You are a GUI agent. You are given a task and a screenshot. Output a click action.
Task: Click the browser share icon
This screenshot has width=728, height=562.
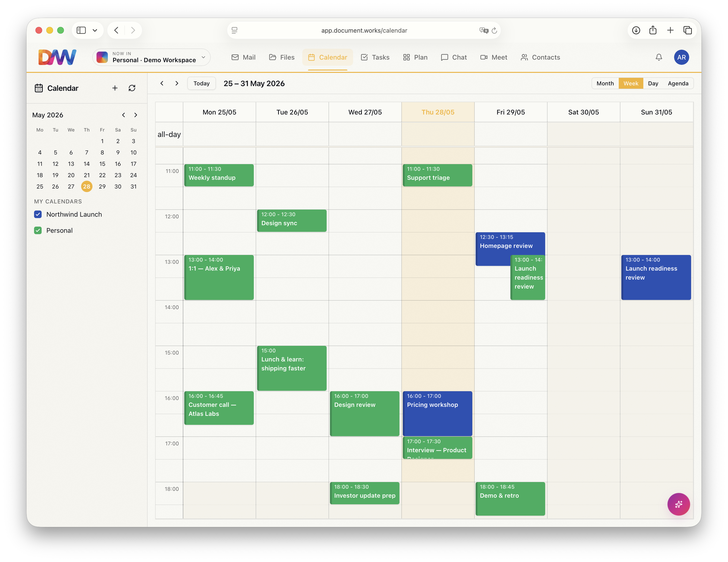click(653, 30)
